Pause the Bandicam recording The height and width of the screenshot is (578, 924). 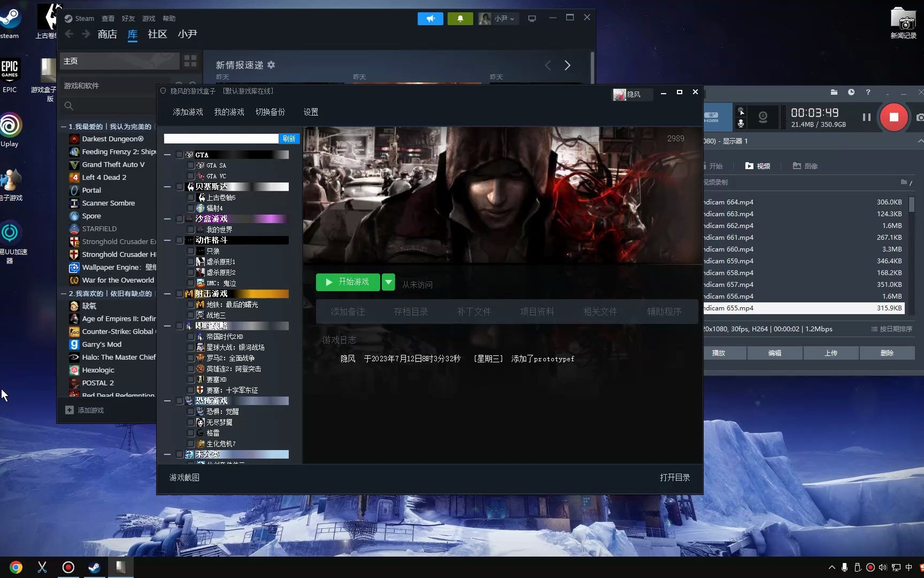pyautogui.click(x=866, y=117)
